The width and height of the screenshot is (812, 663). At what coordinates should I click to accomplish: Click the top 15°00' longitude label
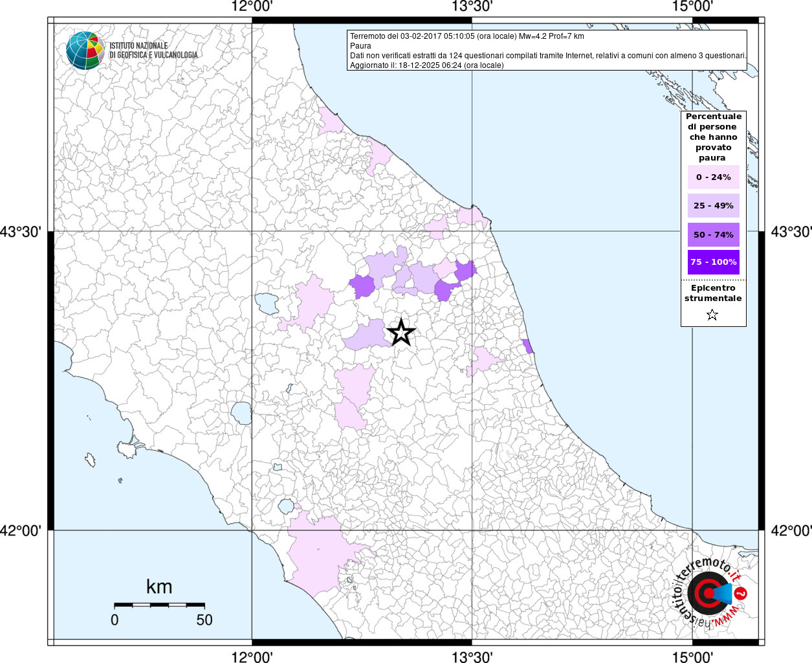pyautogui.click(x=692, y=7)
